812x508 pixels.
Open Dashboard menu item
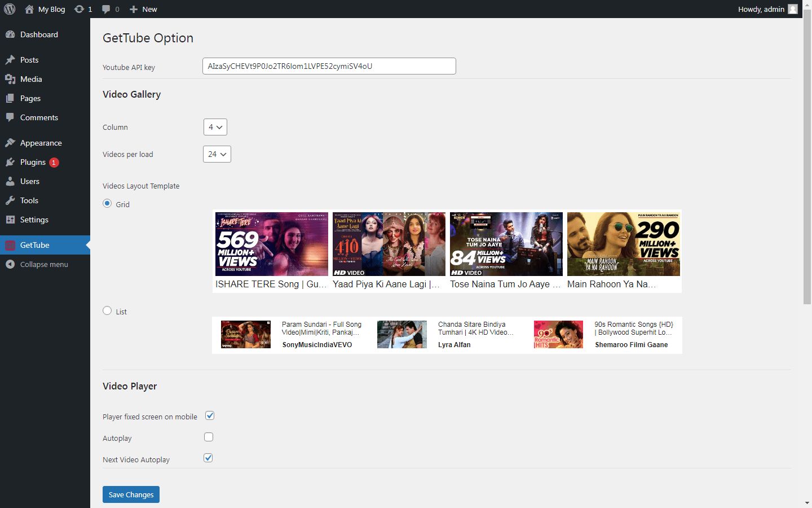click(39, 34)
